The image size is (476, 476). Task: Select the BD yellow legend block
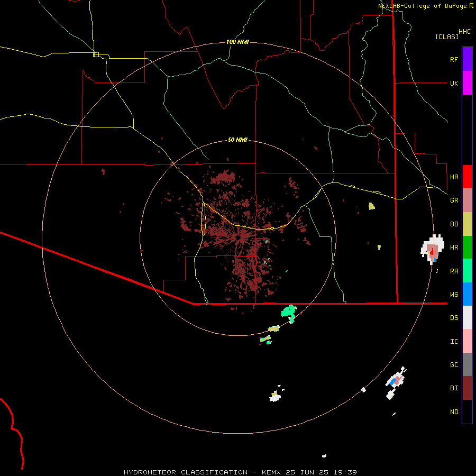pyautogui.click(x=467, y=224)
